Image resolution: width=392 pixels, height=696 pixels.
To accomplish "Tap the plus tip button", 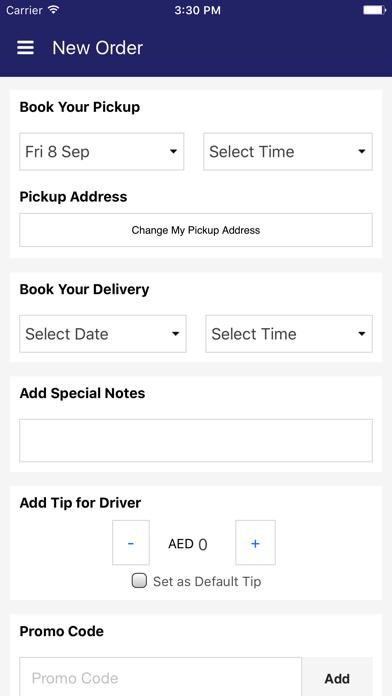I will click(255, 542).
